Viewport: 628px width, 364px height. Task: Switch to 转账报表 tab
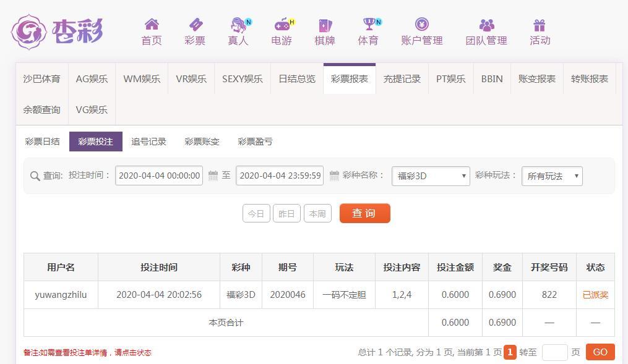pyautogui.click(x=590, y=79)
